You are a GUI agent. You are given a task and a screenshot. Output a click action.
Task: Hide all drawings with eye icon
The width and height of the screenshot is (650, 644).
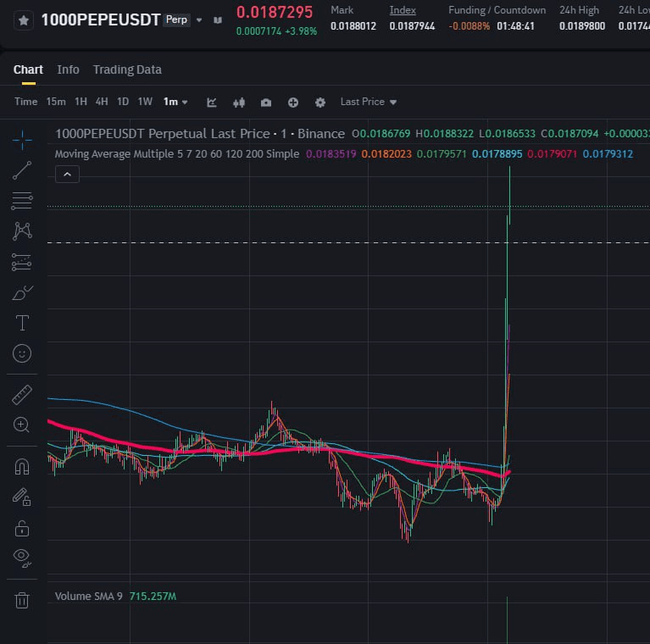point(22,557)
